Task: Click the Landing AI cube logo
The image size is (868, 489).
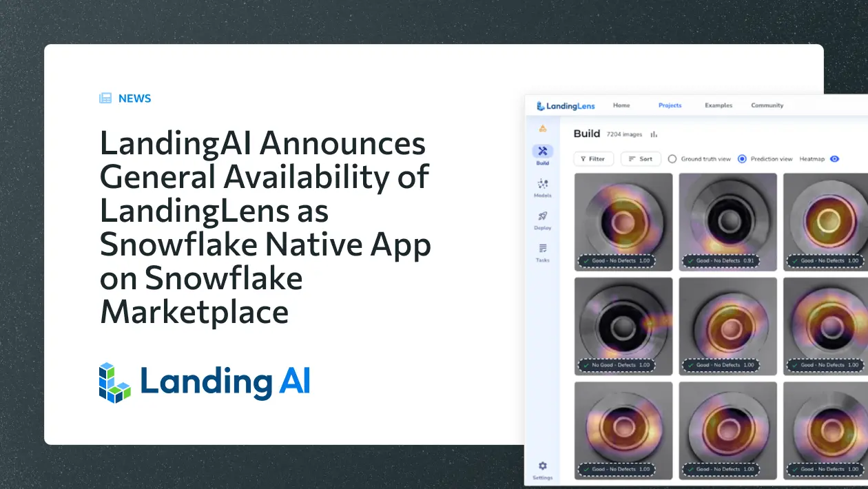Action: tap(114, 382)
